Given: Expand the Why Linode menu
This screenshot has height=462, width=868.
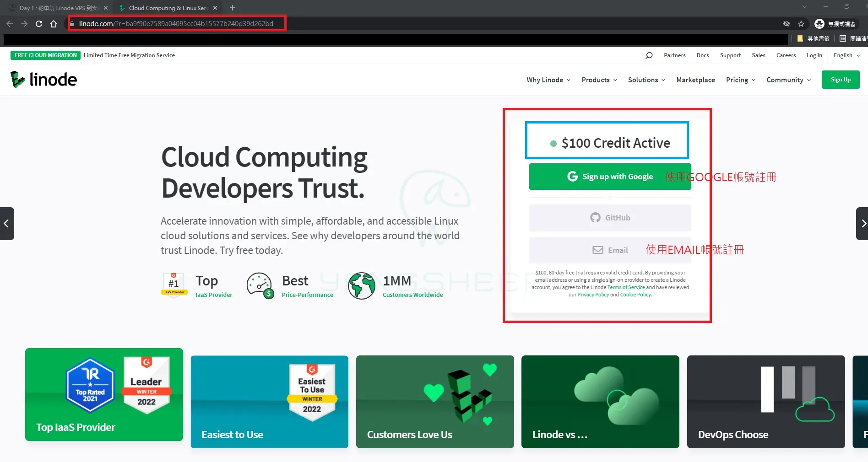Looking at the screenshot, I should click(x=548, y=80).
